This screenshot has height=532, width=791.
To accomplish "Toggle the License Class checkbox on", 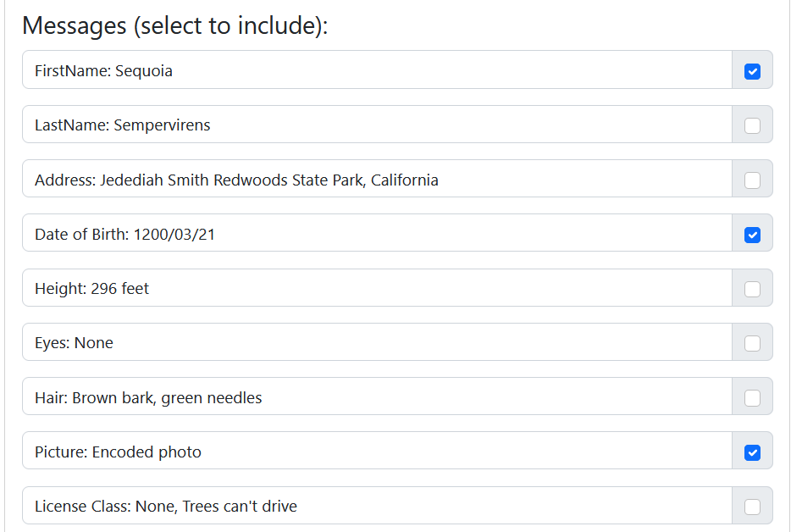I will (752, 507).
